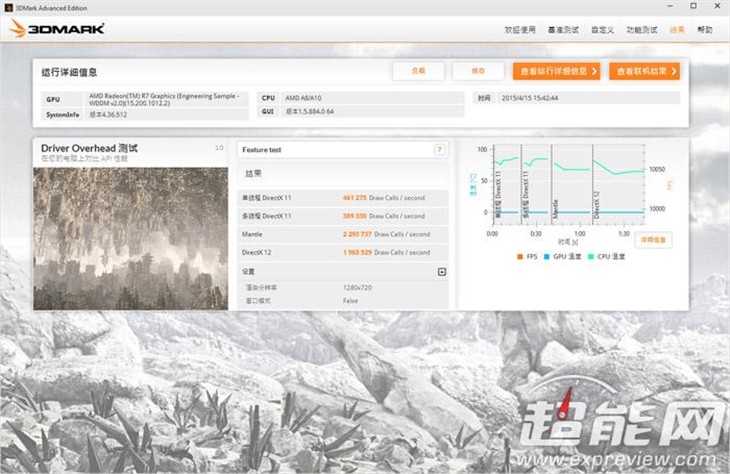Minimize the 3DMark window
The image size is (730, 474).
pyautogui.click(x=670, y=6)
